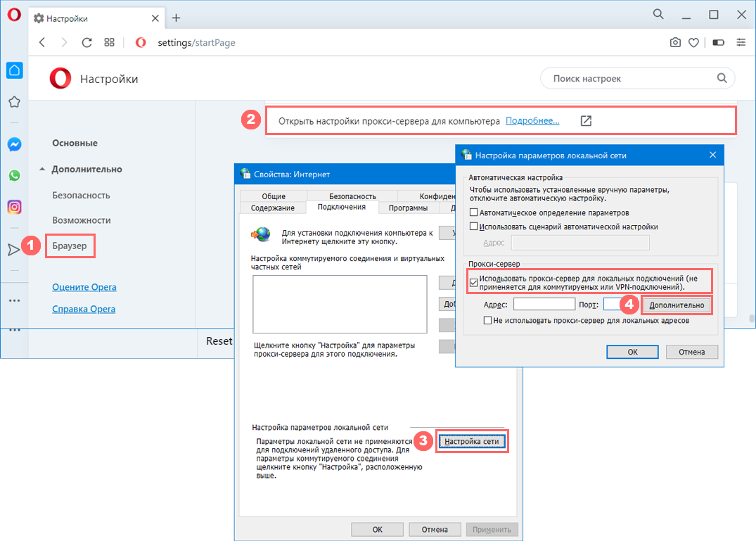Click the external link icon for proxy settings

[x=586, y=121]
